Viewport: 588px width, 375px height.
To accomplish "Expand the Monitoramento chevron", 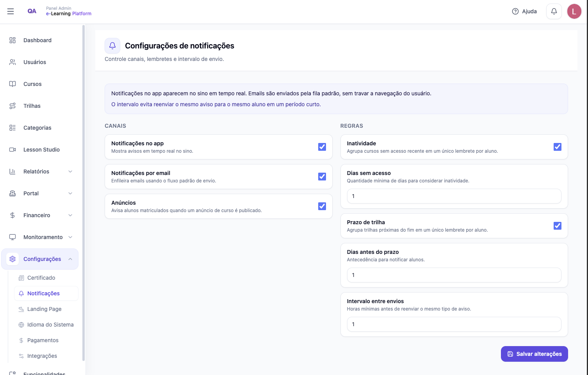I will click(70, 237).
